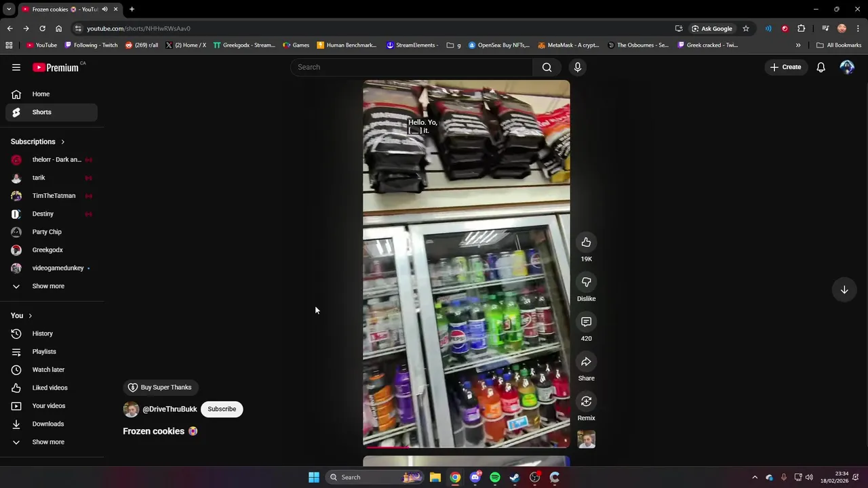Viewport: 868px width, 488px height.
Task: Open TimTheTatman subscription
Action: click(52, 196)
